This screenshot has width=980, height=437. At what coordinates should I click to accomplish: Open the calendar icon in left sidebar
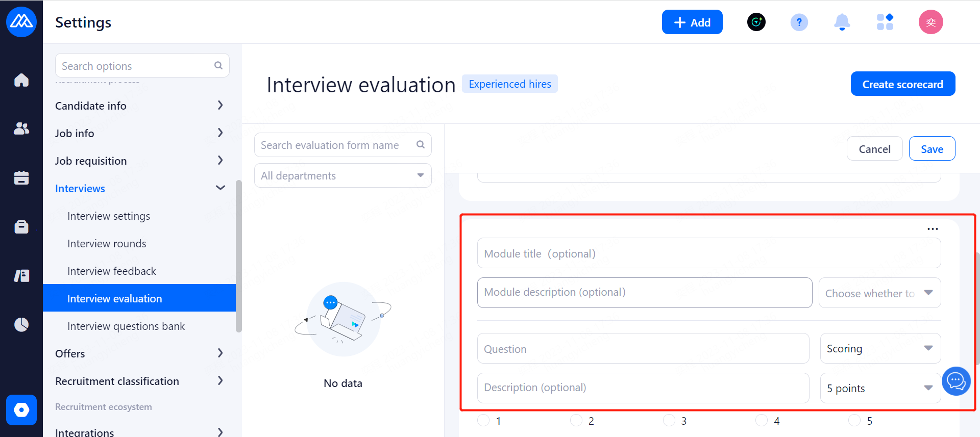click(x=21, y=177)
